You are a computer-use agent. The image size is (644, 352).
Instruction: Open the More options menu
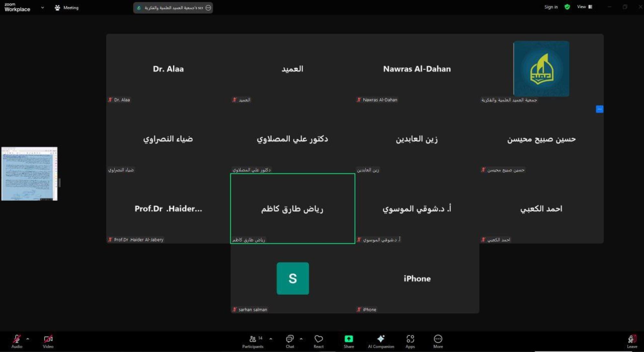pos(438,341)
